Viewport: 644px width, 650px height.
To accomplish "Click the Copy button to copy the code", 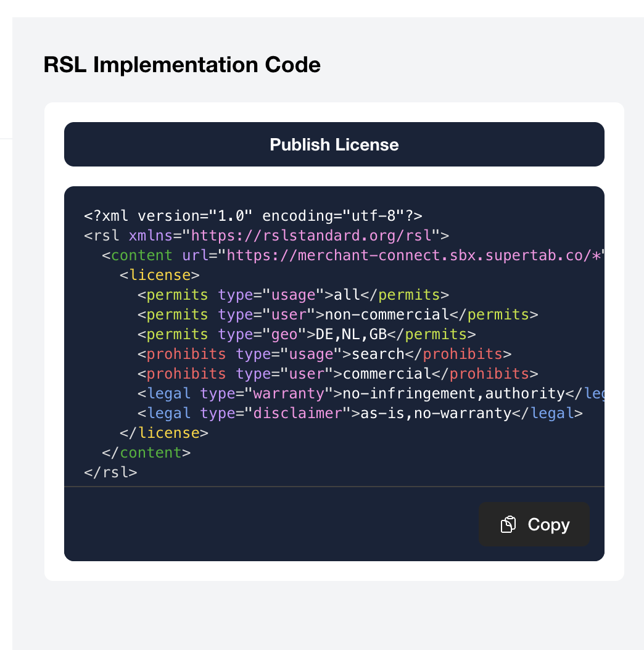I will click(534, 524).
